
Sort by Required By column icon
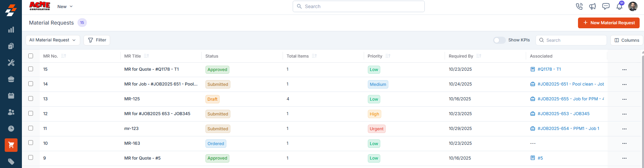[479, 56]
